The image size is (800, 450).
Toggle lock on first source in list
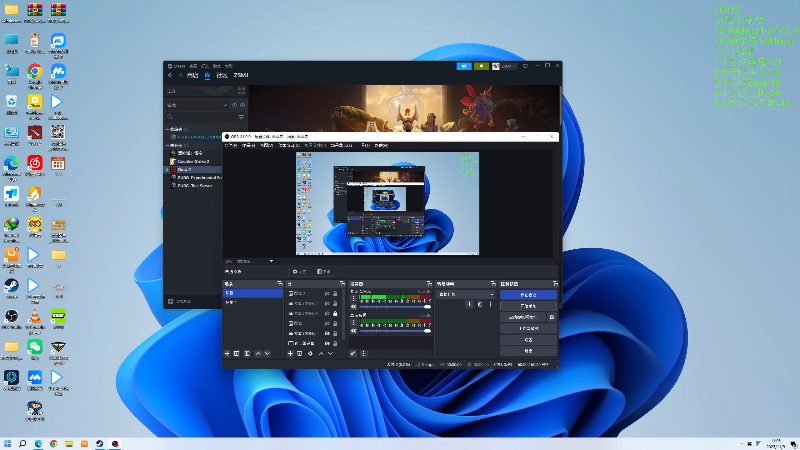[x=335, y=295]
